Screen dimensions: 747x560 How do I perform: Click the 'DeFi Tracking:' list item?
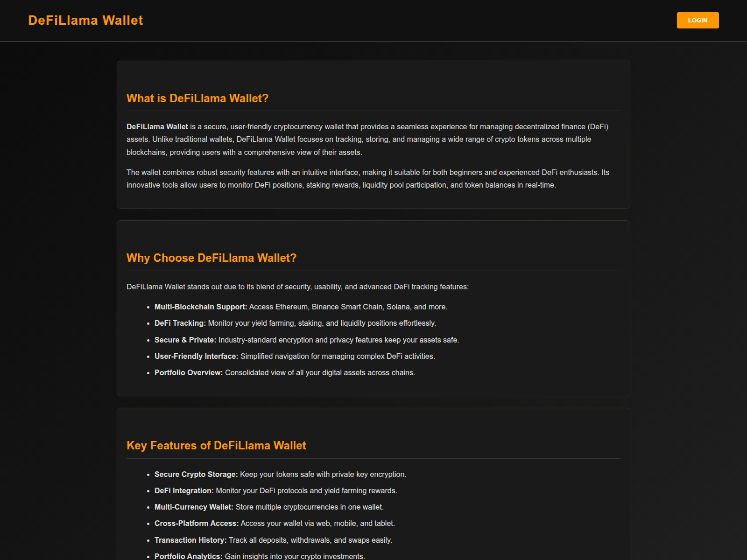pos(295,323)
